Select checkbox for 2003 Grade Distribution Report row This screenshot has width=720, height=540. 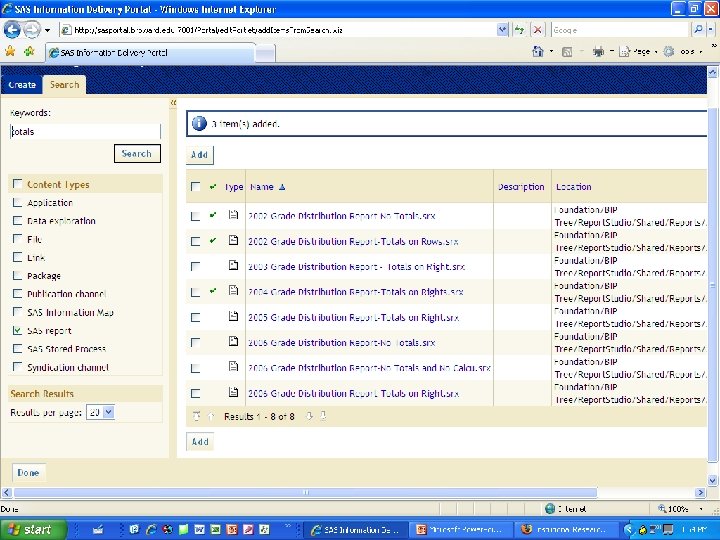195,266
